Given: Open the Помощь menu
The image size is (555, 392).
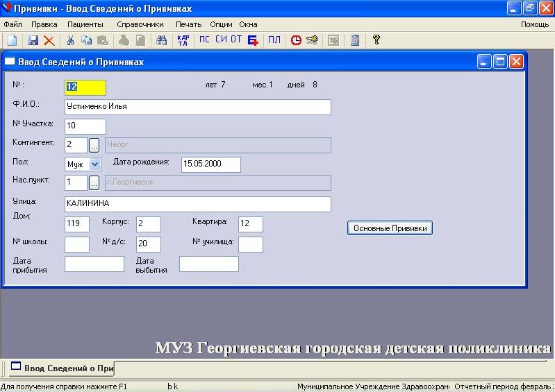Looking at the screenshot, I should coord(535,24).
